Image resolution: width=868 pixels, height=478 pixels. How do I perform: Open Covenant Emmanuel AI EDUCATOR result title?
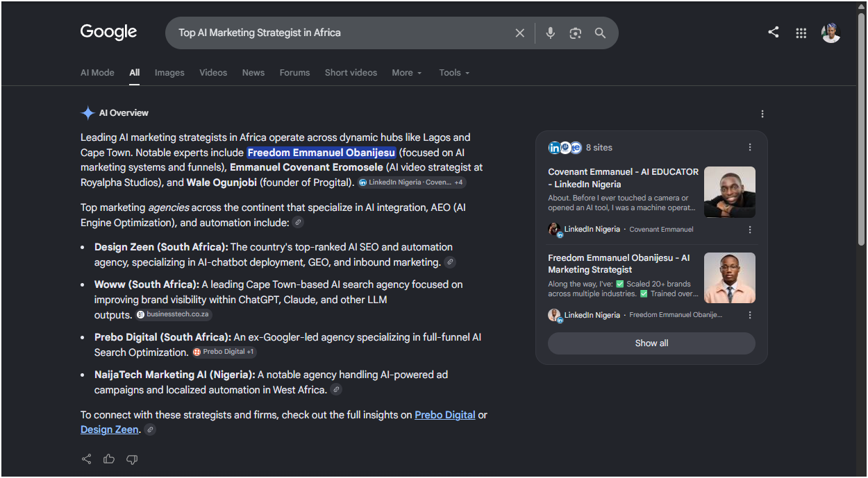click(623, 178)
